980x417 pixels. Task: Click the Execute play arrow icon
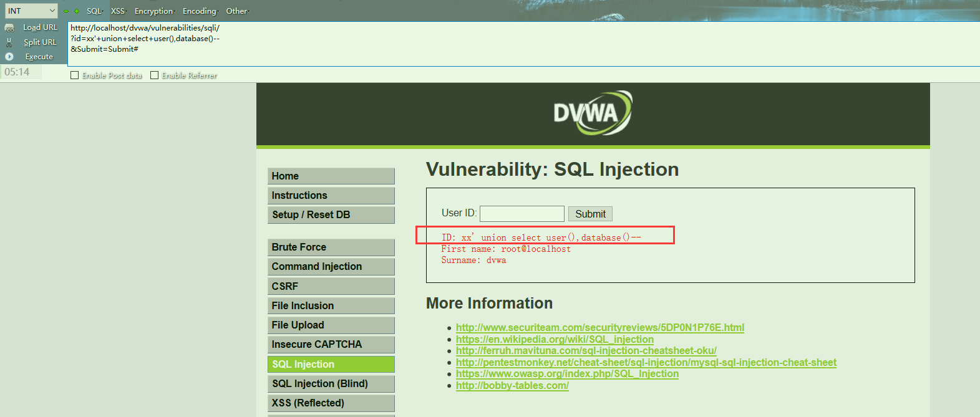9,57
